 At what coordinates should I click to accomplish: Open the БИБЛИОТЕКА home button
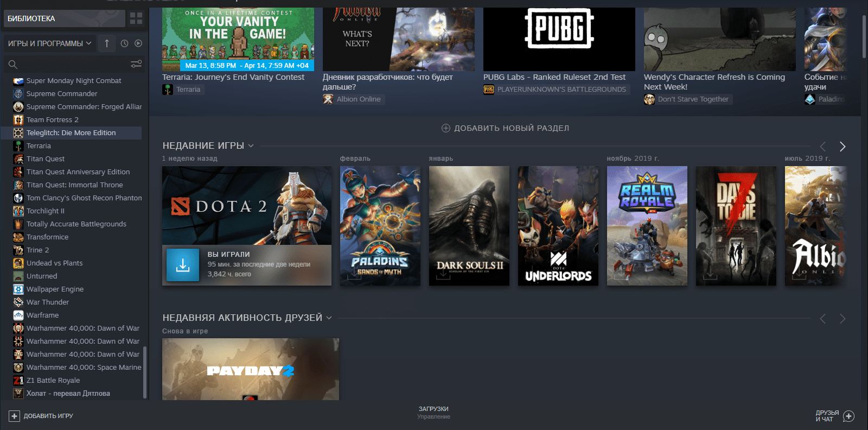(x=64, y=18)
